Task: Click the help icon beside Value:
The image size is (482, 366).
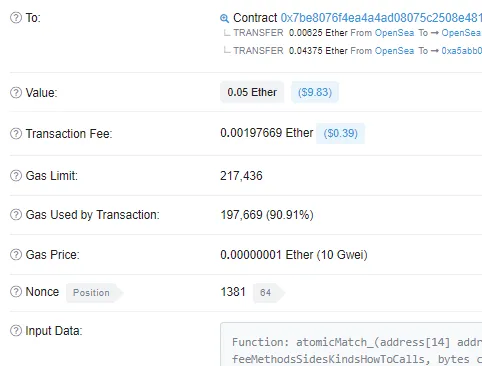Action: pos(16,93)
